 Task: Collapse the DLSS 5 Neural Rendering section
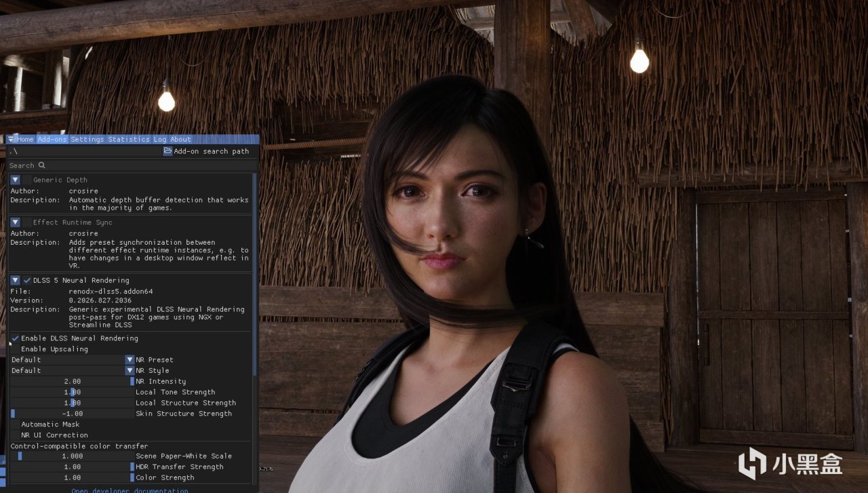point(15,280)
